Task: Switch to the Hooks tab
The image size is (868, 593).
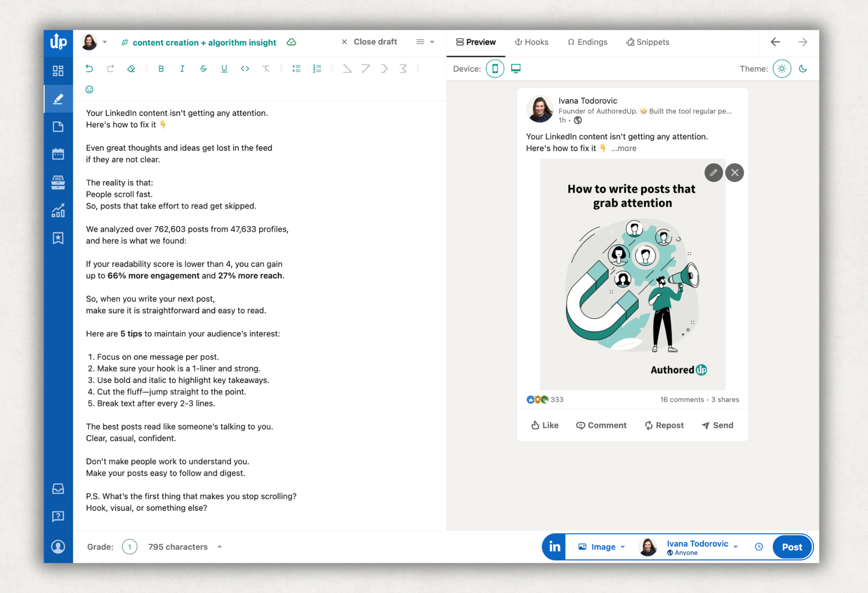Action: point(531,42)
